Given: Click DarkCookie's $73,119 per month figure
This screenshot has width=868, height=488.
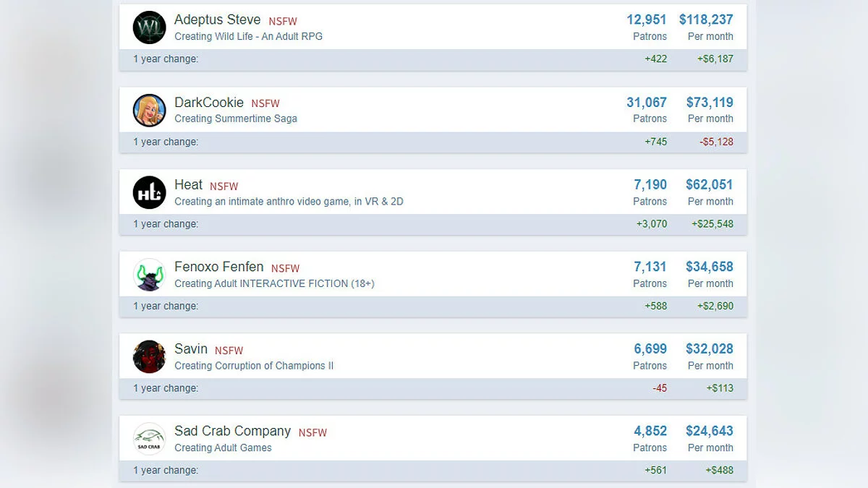Looking at the screenshot, I should tap(709, 103).
